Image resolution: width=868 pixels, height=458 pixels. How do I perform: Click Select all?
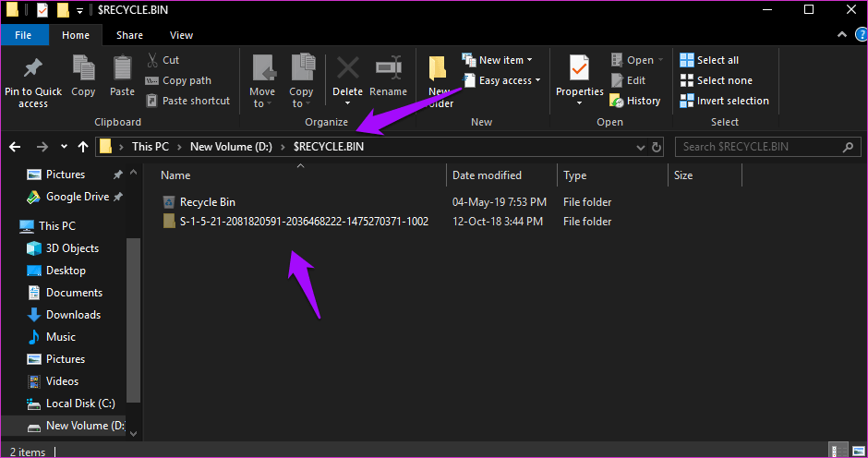pyautogui.click(x=709, y=60)
